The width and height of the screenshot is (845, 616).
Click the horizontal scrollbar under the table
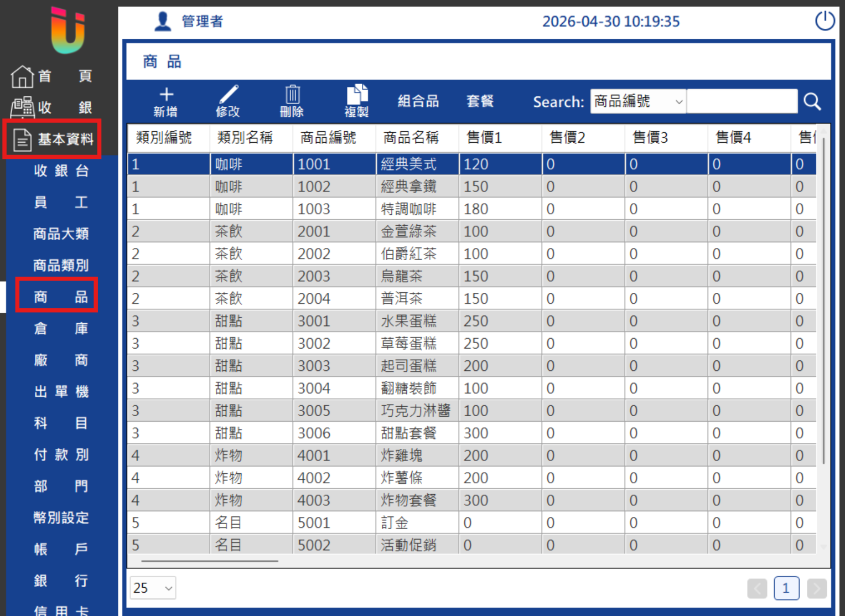tap(210, 561)
